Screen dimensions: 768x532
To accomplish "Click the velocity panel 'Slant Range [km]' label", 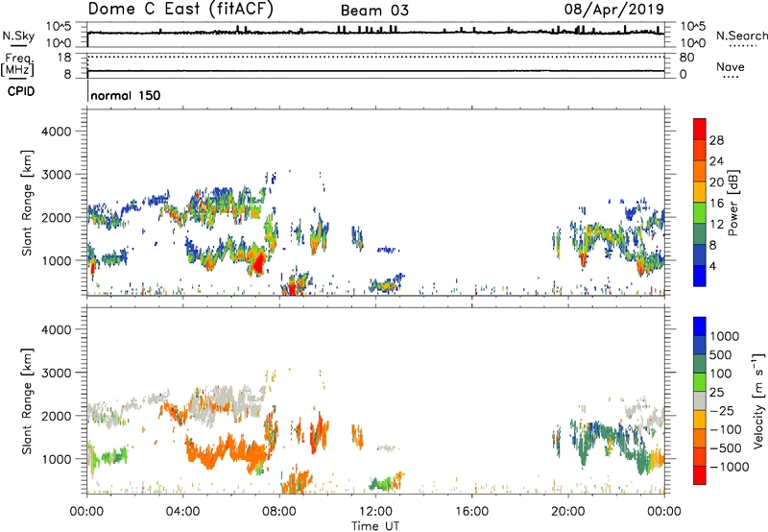I will [x=27, y=401].
